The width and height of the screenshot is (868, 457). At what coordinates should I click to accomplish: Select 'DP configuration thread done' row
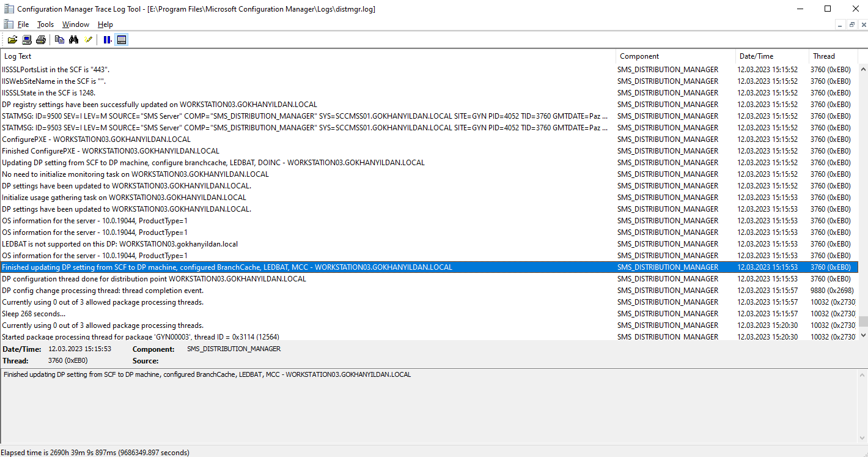(x=429, y=279)
